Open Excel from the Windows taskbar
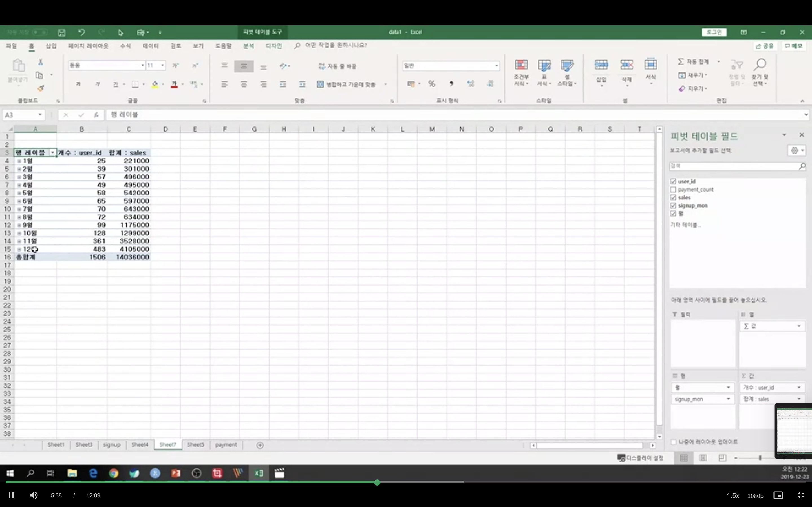 click(x=259, y=473)
